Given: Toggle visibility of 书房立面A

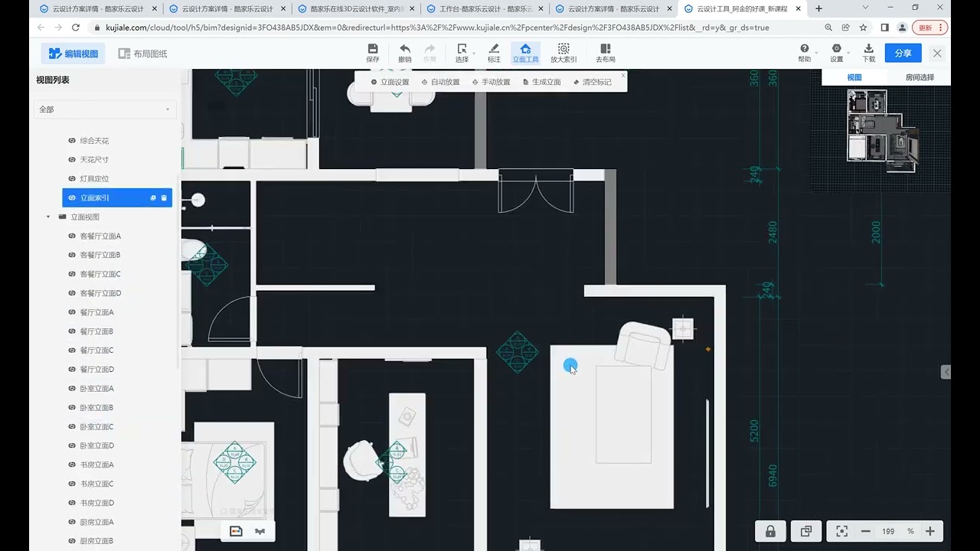Looking at the screenshot, I should (72, 465).
